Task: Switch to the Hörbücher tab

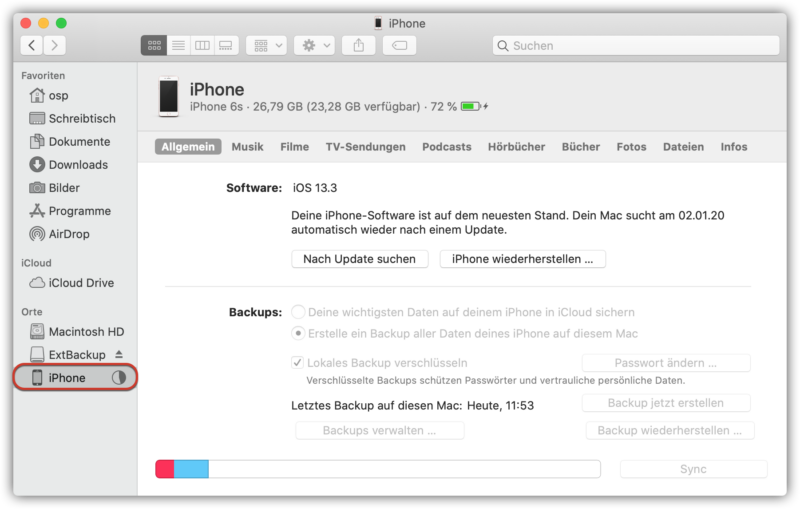Action: tap(516, 147)
